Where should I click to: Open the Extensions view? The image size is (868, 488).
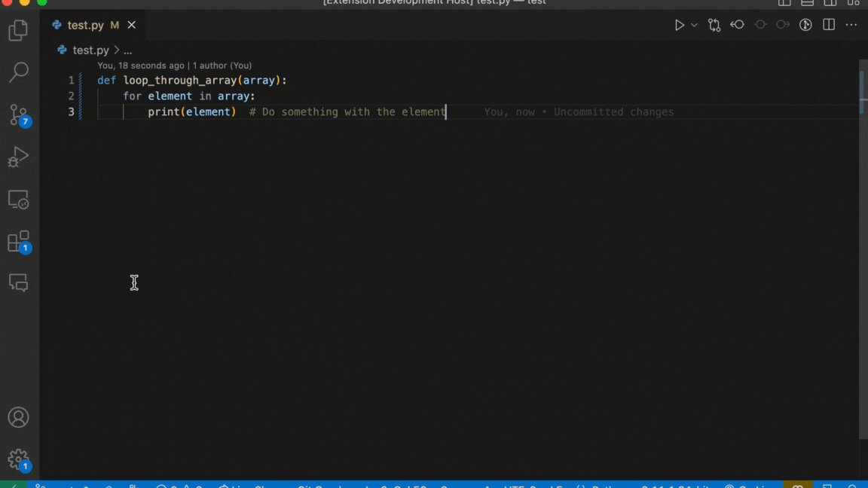[20, 242]
